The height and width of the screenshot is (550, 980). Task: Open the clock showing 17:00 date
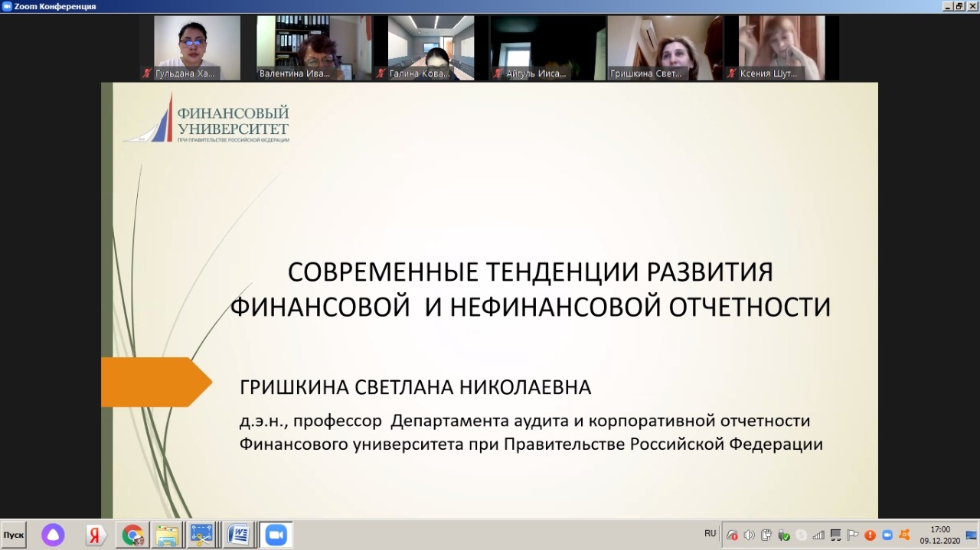[939, 535]
